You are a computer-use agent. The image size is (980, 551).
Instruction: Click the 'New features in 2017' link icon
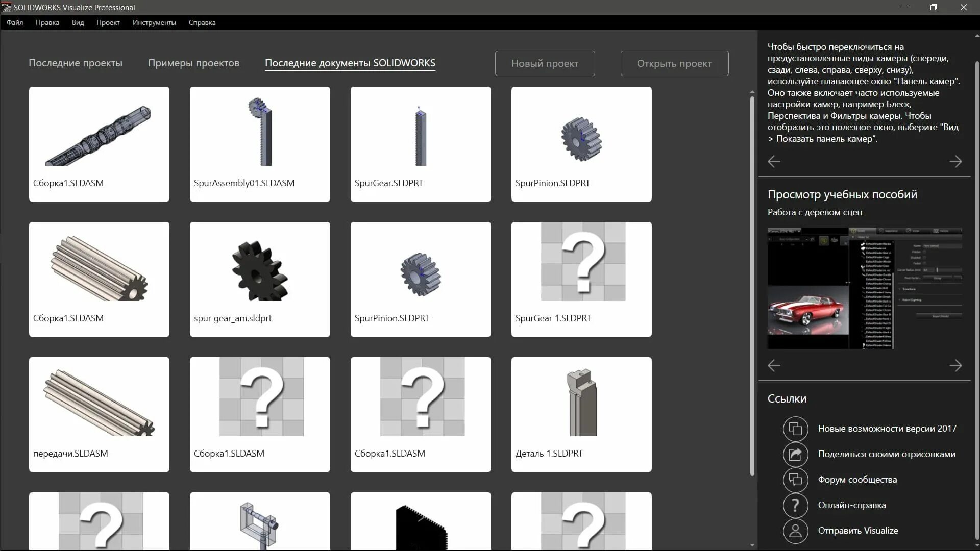[795, 429]
